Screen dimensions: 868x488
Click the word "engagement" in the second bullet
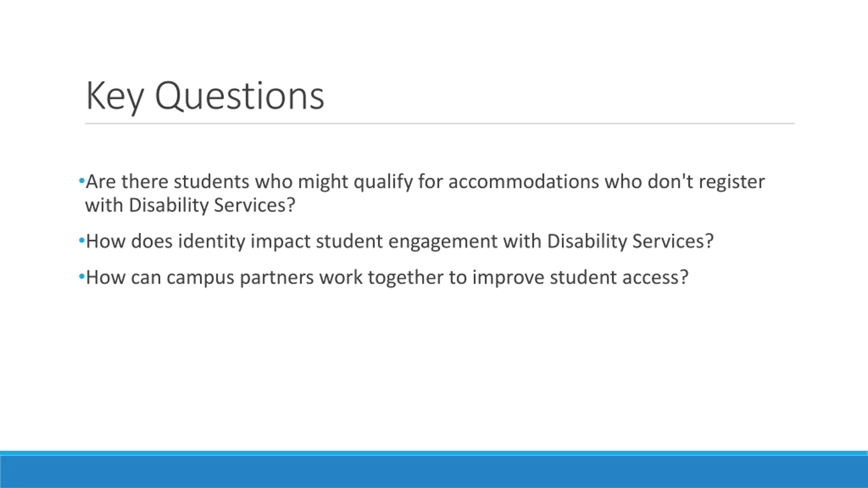[x=442, y=242]
